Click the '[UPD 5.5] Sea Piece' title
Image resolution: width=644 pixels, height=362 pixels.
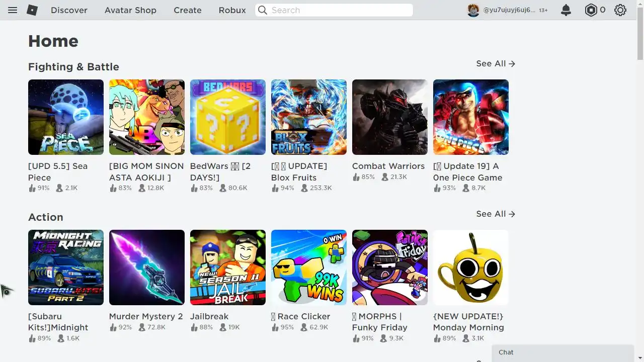coord(58,171)
